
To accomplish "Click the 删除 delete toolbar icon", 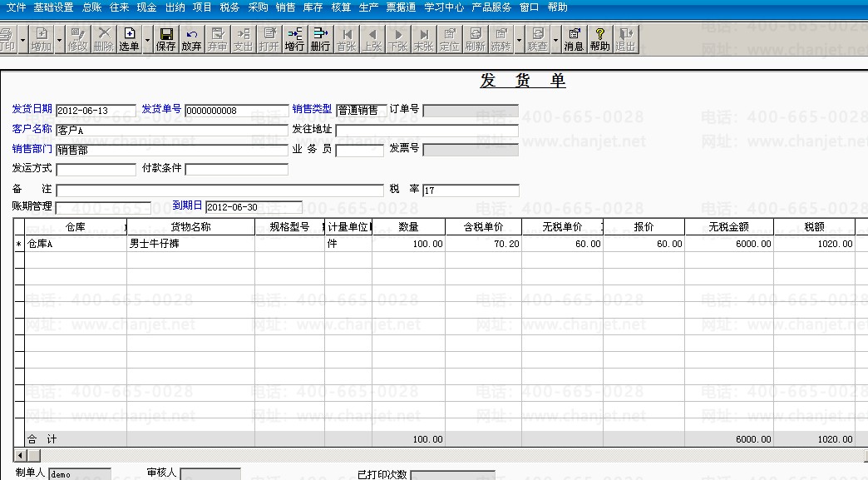I will click(x=104, y=39).
